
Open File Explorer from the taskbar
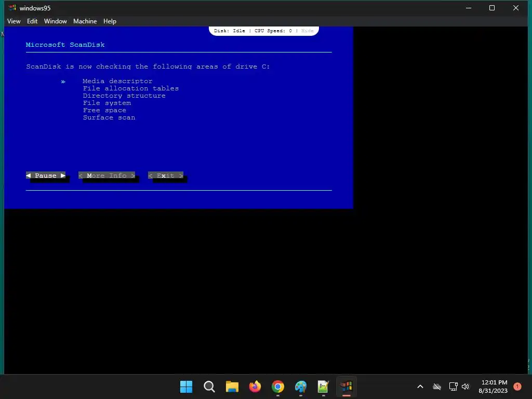tap(232, 387)
